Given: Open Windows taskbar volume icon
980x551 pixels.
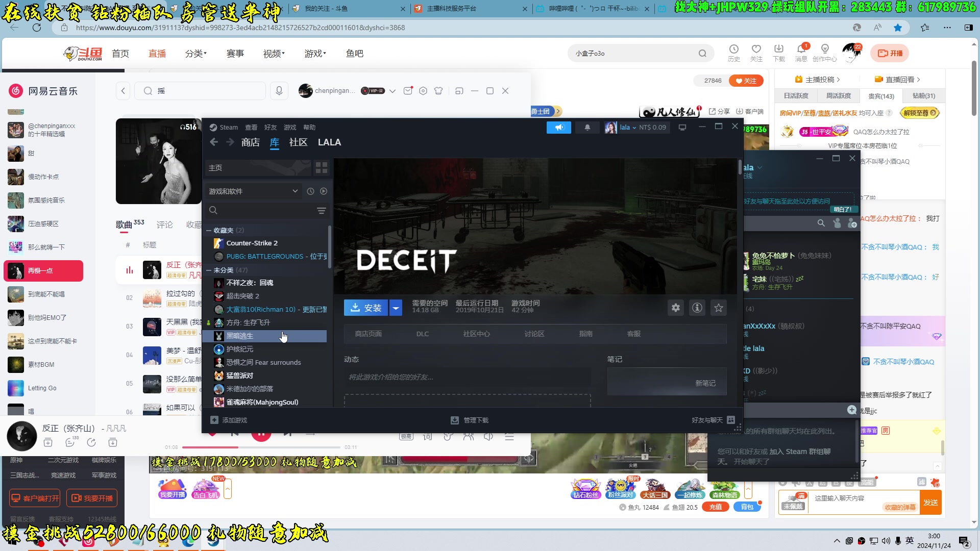Looking at the screenshot, I should click(x=886, y=541).
